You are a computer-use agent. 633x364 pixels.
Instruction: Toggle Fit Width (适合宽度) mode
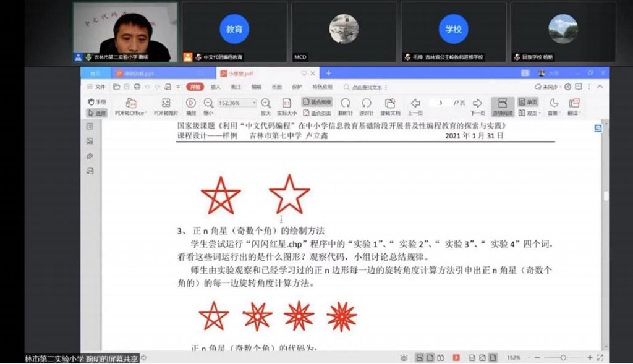pyautogui.click(x=317, y=102)
